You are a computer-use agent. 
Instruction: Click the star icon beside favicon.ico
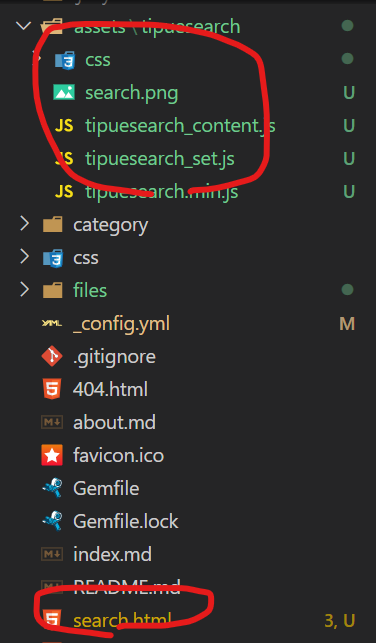pyautogui.click(x=52, y=455)
